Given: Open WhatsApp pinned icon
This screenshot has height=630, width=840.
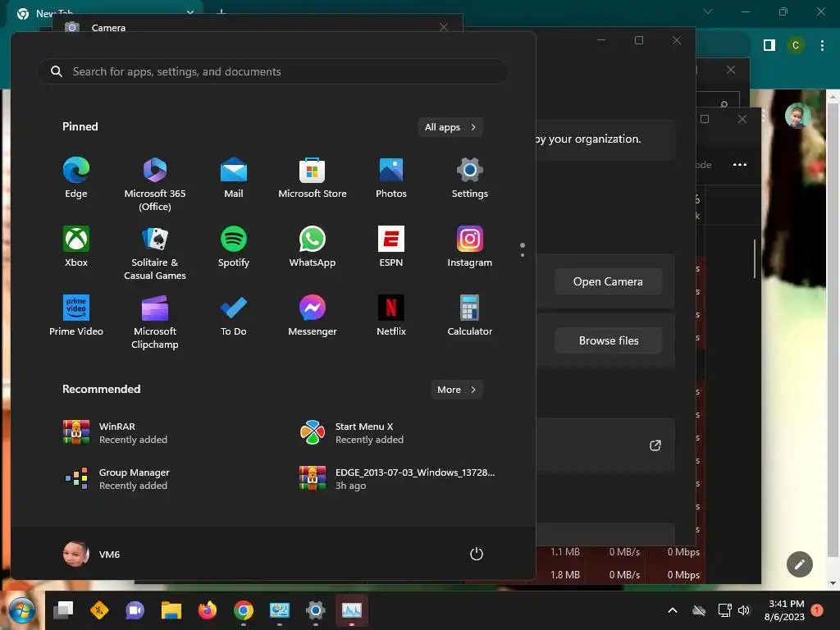Looking at the screenshot, I should (x=313, y=246).
